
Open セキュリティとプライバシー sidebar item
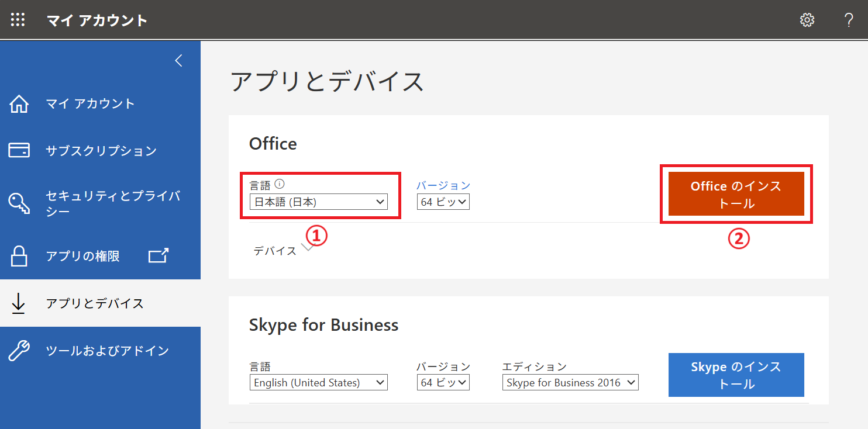(x=100, y=203)
